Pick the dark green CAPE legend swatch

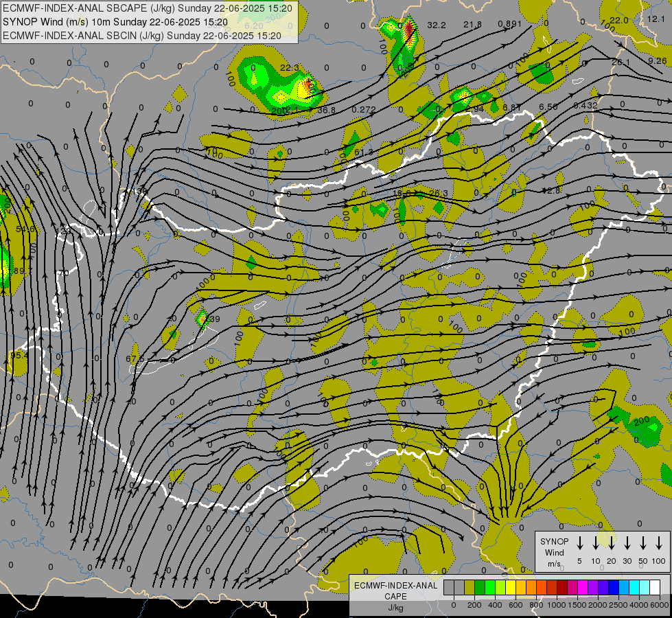pos(480,588)
